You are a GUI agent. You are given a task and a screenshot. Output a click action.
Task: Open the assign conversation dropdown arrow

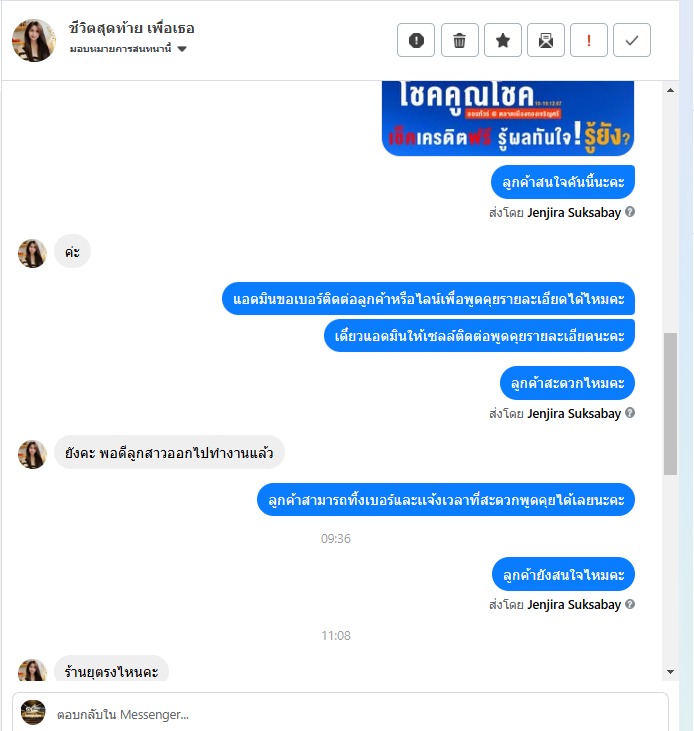182,49
